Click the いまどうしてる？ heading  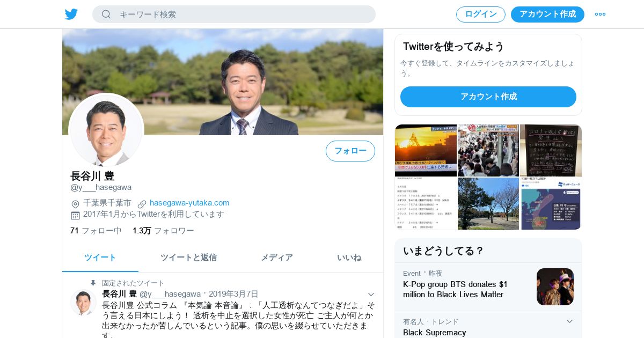tap(443, 251)
